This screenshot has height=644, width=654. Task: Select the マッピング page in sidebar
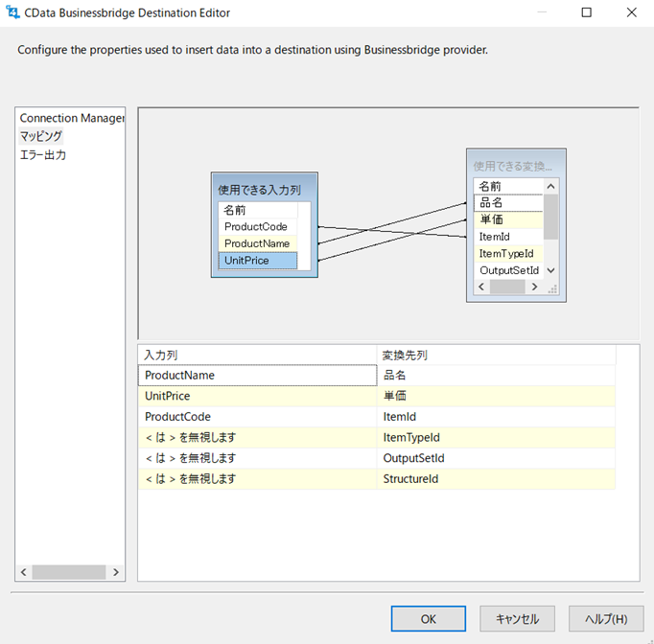pyautogui.click(x=41, y=136)
